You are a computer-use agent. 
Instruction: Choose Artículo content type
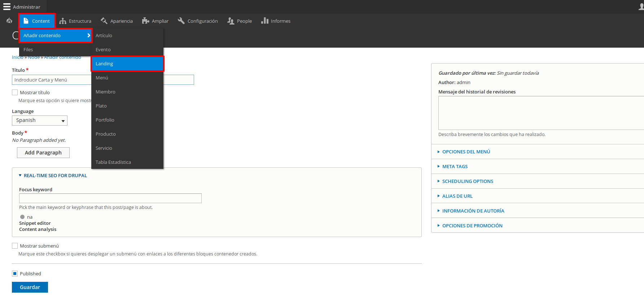pyautogui.click(x=127, y=35)
